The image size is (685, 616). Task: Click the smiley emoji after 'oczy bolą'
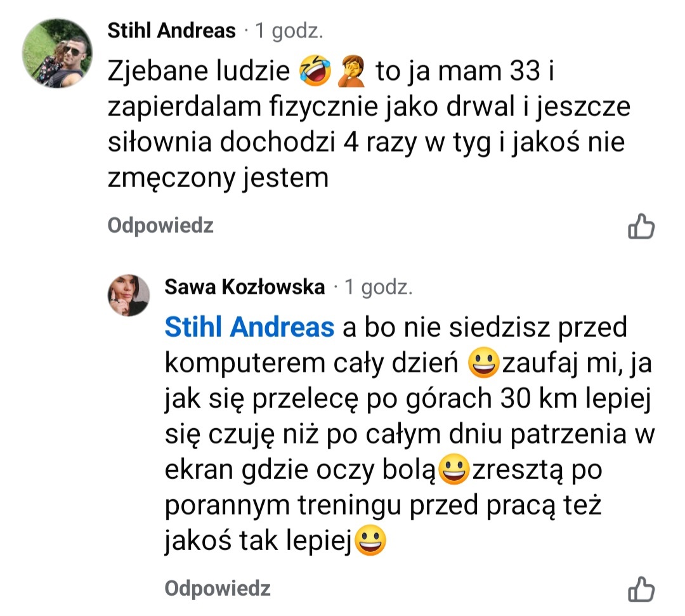pos(452,471)
